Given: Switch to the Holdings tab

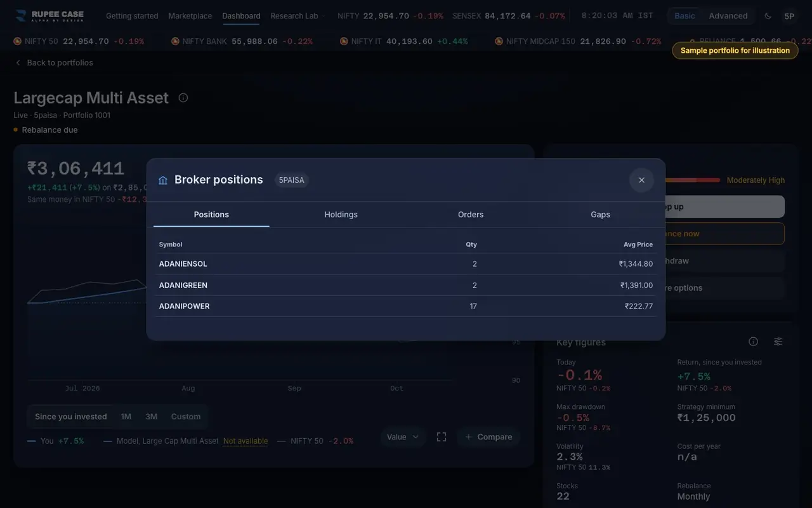Looking at the screenshot, I should click(x=341, y=215).
